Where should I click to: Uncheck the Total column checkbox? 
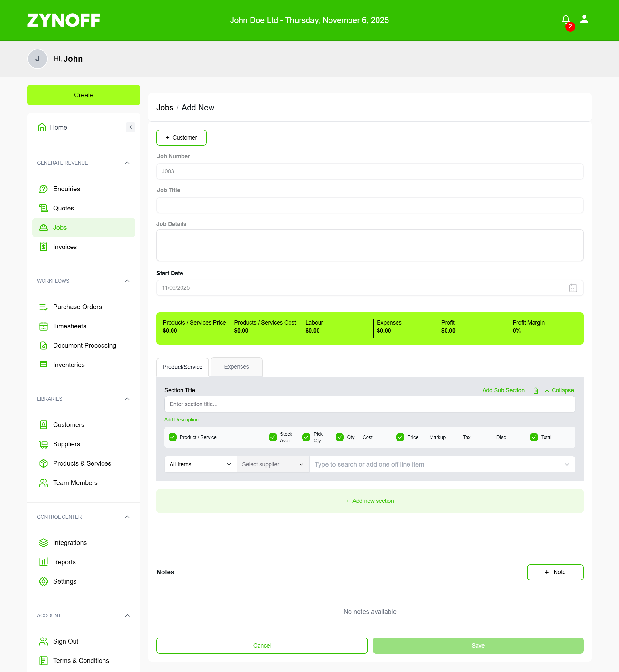tap(534, 437)
